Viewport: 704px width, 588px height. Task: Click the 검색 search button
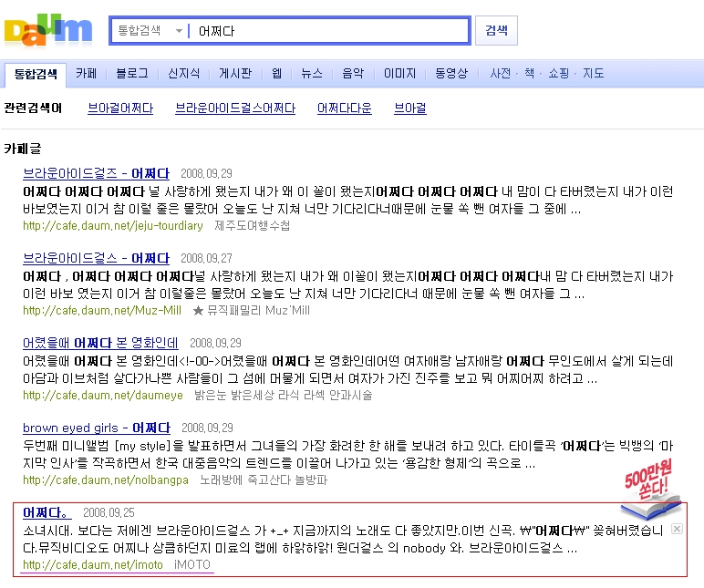click(x=496, y=30)
